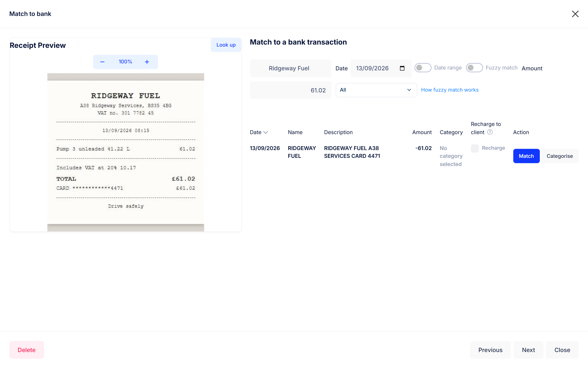The height and width of the screenshot is (368, 588).
Task: Zoom in receipt preview with plus icon
Action: click(x=147, y=62)
